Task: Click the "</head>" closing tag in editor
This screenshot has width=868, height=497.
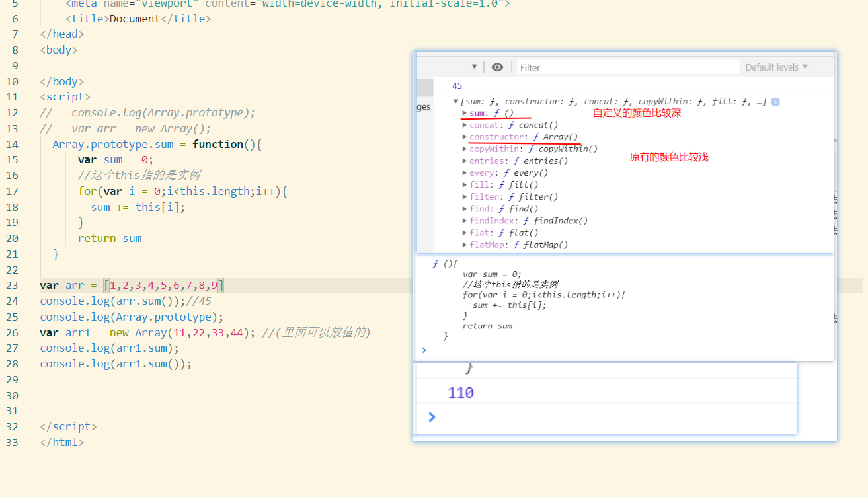Action: [62, 34]
